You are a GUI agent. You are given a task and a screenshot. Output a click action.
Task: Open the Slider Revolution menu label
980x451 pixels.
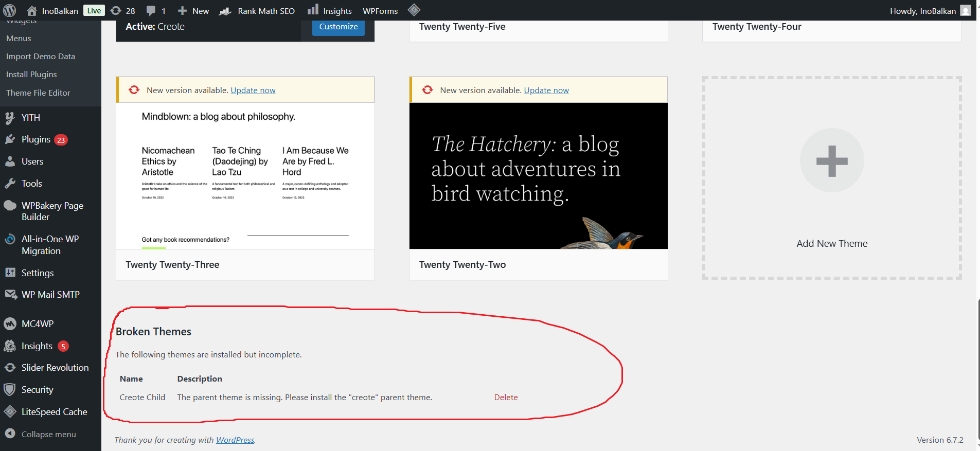(x=55, y=368)
